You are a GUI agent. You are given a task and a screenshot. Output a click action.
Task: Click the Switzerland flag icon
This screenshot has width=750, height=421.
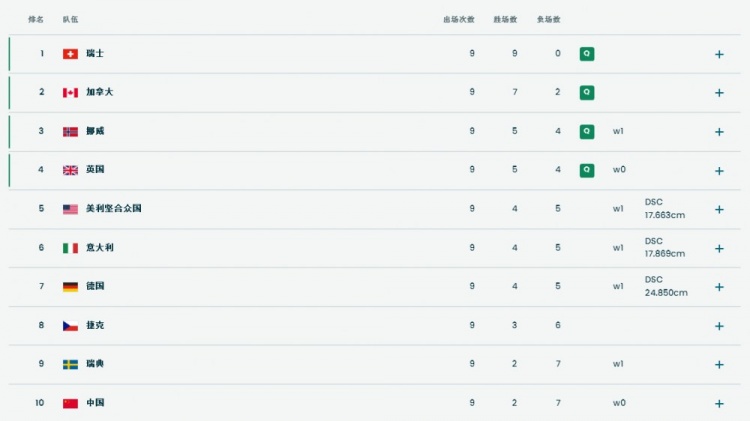coord(70,54)
